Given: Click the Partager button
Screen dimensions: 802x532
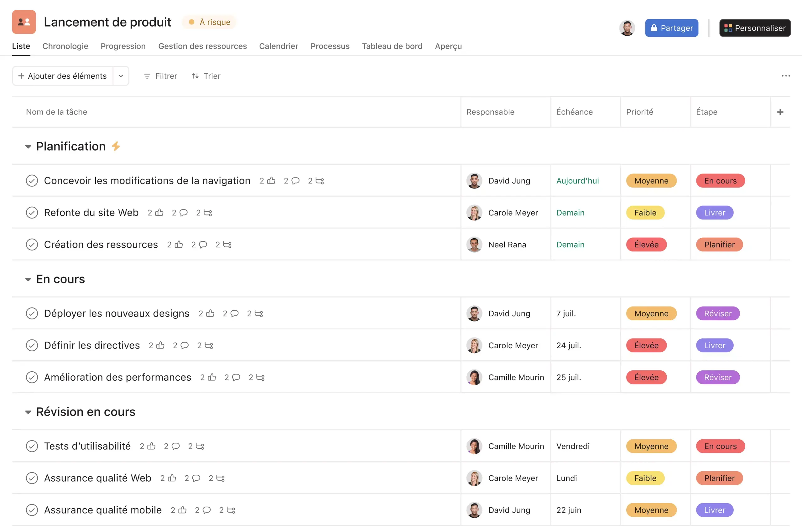Looking at the screenshot, I should pyautogui.click(x=671, y=28).
